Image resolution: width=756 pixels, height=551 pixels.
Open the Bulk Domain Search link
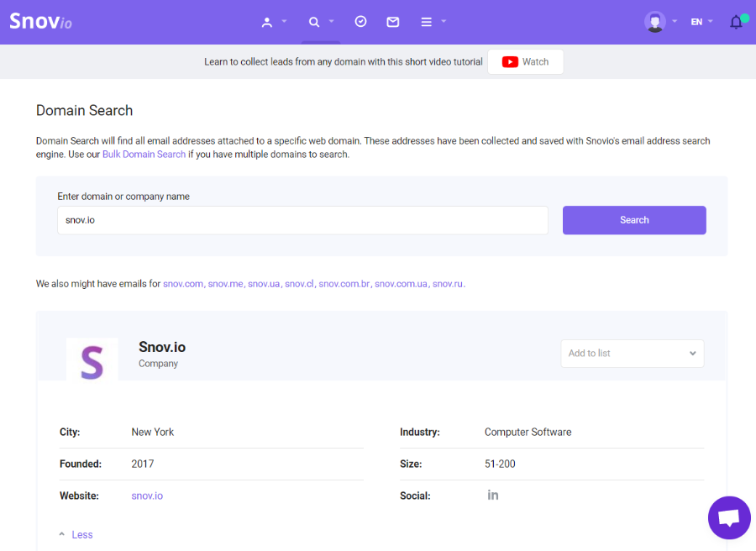tap(144, 155)
